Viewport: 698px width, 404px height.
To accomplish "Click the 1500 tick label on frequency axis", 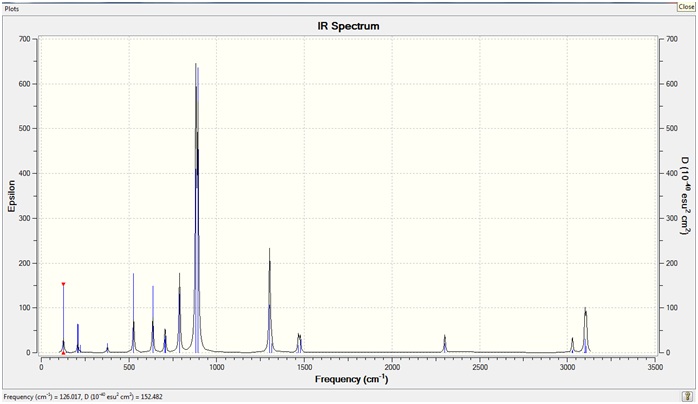I will tap(304, 368).
